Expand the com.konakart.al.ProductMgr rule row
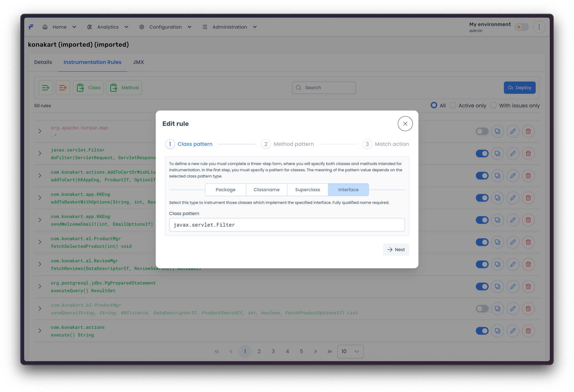Viewport: 574px width, 392px height. [40, 242]
